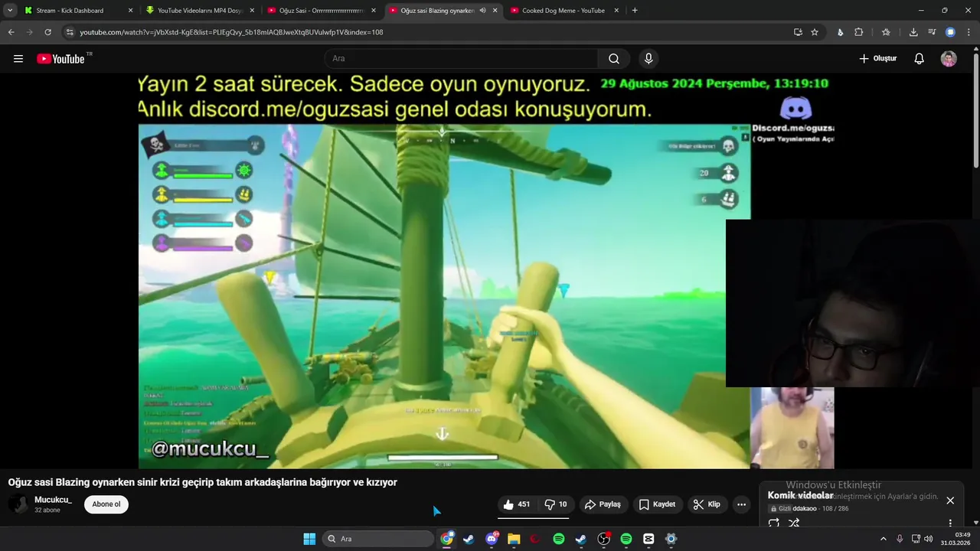Image resolution: width=980 pixels, height=551 pixels.
Task: Open the Chrome three-dot menu
Action: 969,32
